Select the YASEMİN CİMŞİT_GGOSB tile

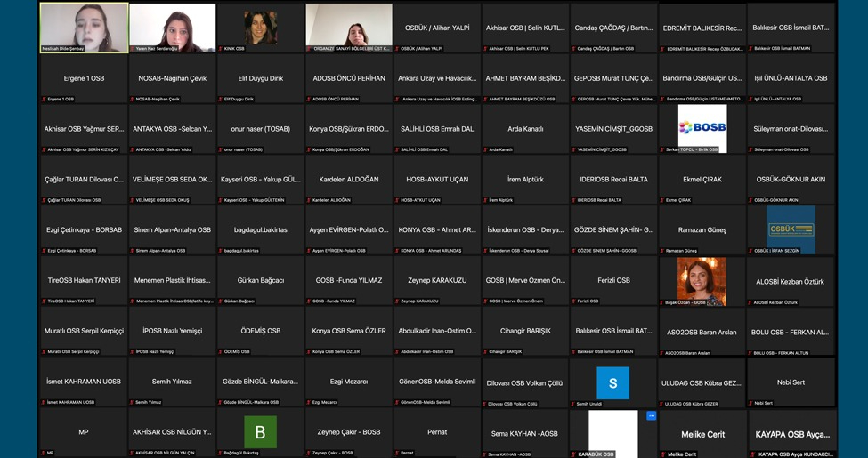(614, 129)
